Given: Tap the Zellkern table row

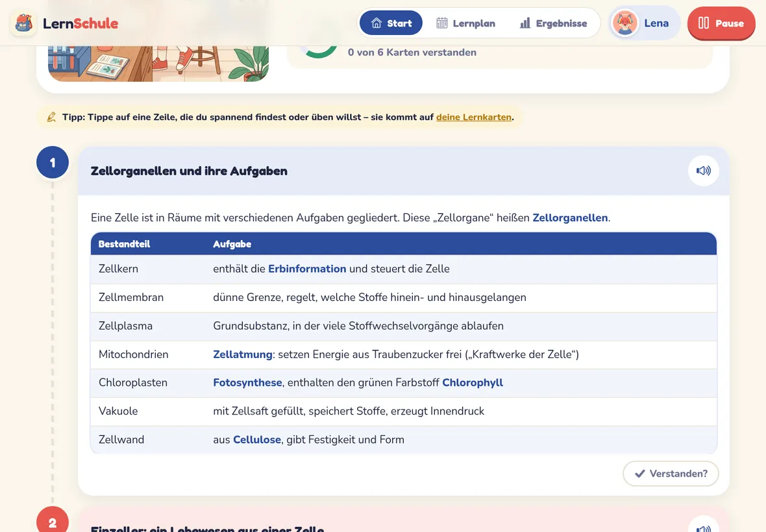Looking at the screenshot, I should point(404,269).
